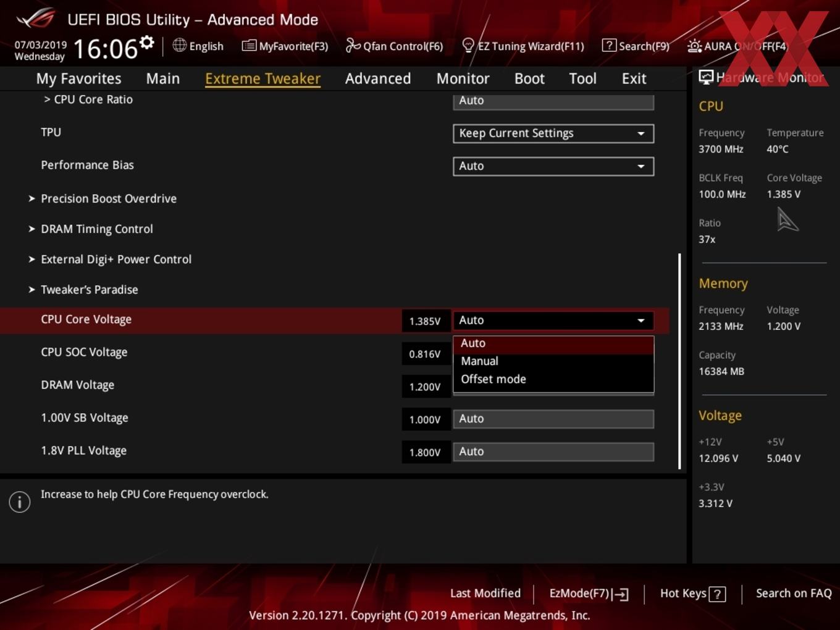Viewport: 840px width, 630px height.
Task: Select the CPU Core Voltage label
Action: 86,320
